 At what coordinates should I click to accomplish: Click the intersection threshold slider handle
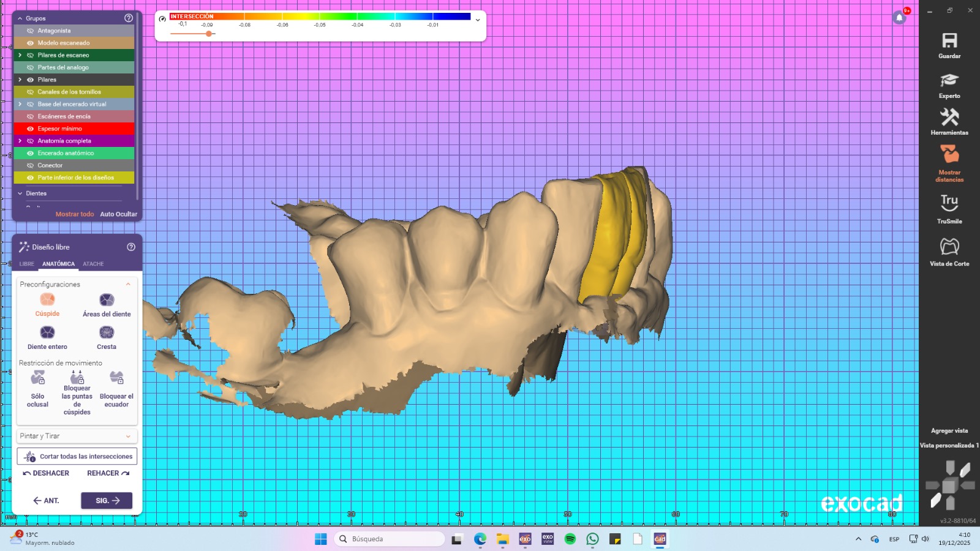[x=209, y=34]
